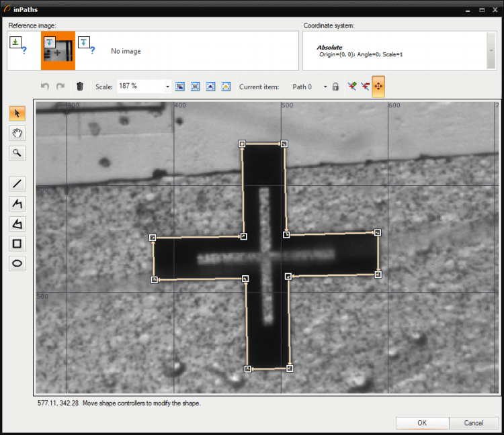
Task: Select the closed polygon tool
Action: [x=17, y=224]
